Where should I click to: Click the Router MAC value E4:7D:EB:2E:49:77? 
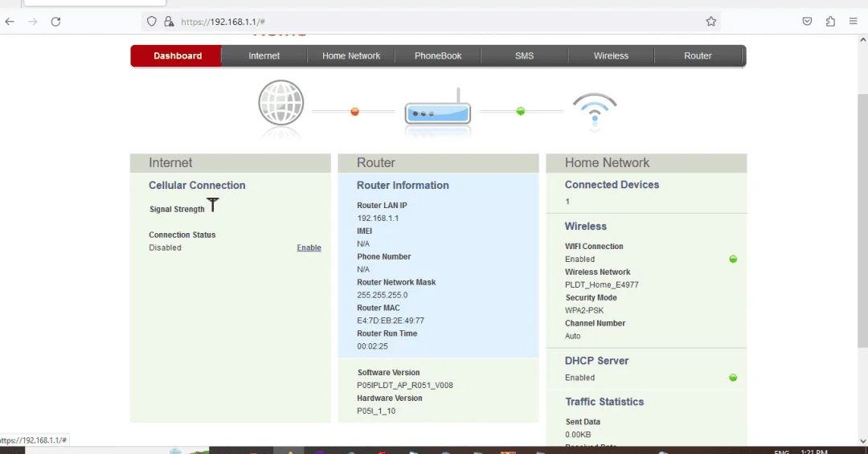(x=391, y=321)
